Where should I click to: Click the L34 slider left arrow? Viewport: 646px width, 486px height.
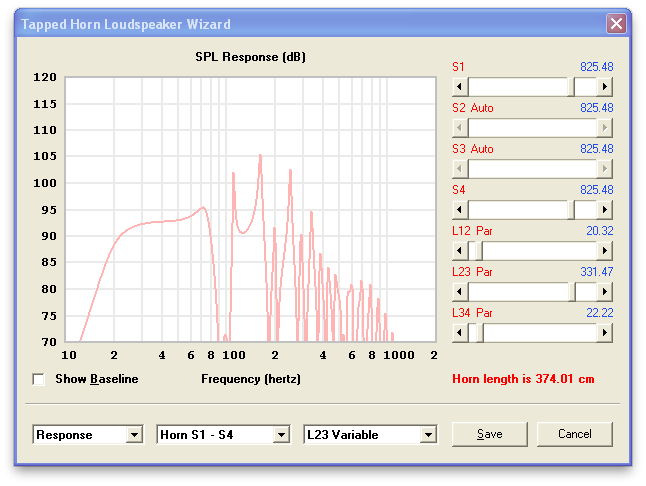tap(460, 332)
